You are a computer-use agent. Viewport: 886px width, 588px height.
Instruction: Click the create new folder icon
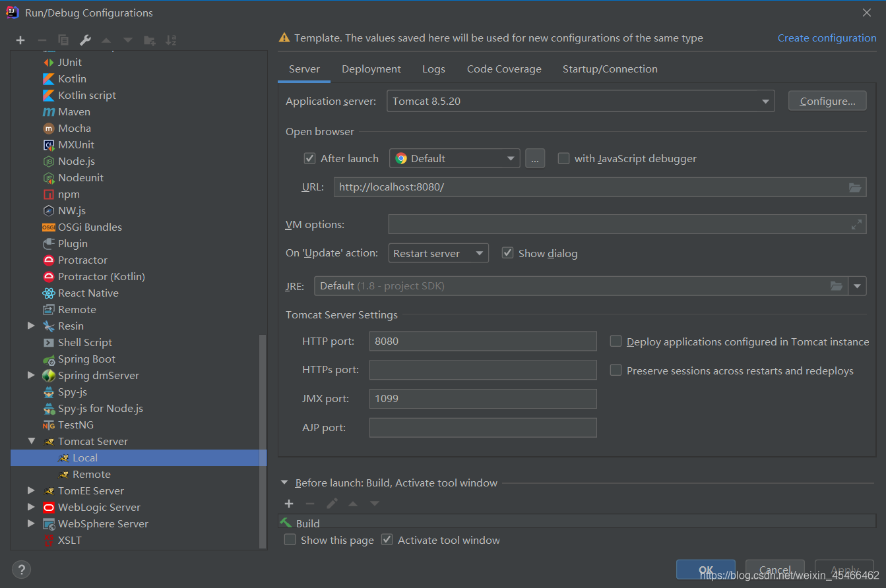150,40
